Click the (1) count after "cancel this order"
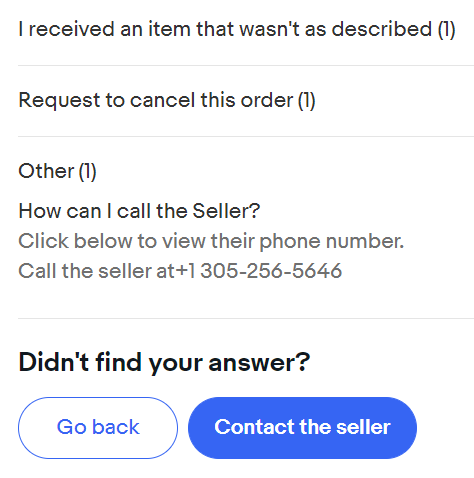The width and height of the screenshot is (474, 478). pos(307,100)
